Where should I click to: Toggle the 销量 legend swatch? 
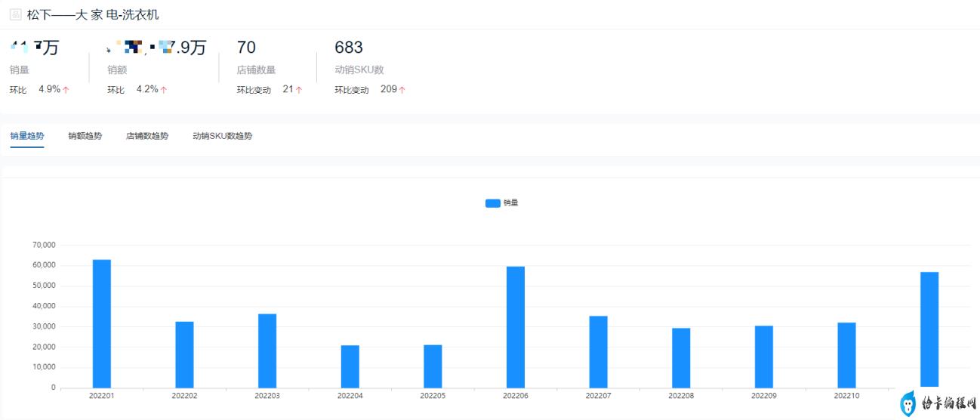click(x=492, y=203)
